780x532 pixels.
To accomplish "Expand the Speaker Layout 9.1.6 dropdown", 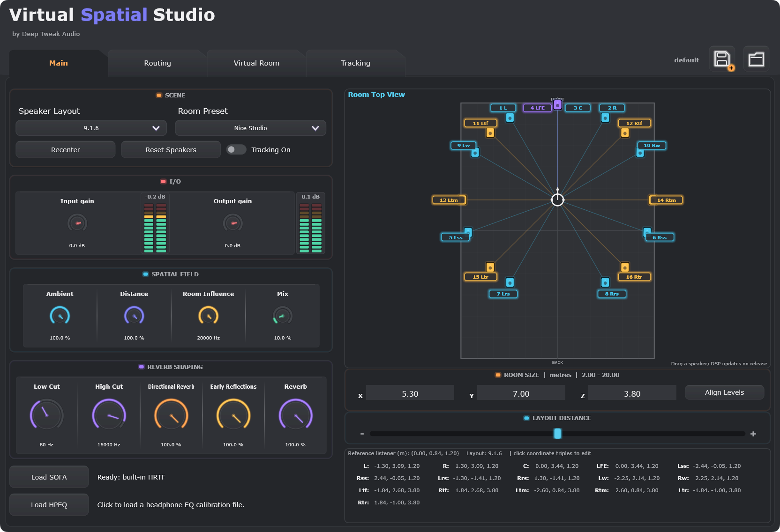I will point(91,128).
